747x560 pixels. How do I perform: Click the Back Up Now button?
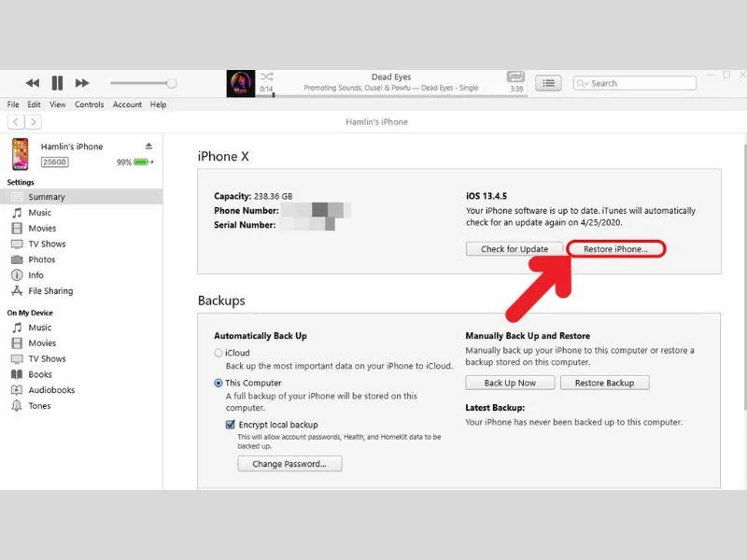510,383
